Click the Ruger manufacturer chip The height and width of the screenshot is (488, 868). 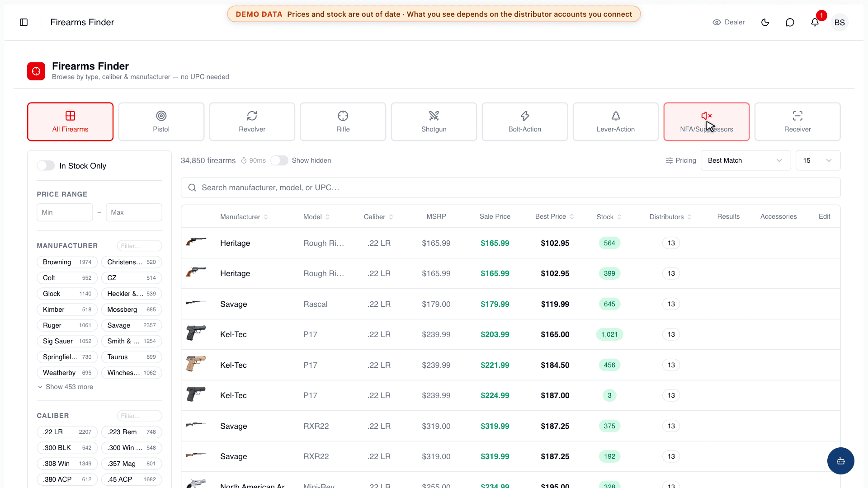pyautogui.click(x=67, y=325)
